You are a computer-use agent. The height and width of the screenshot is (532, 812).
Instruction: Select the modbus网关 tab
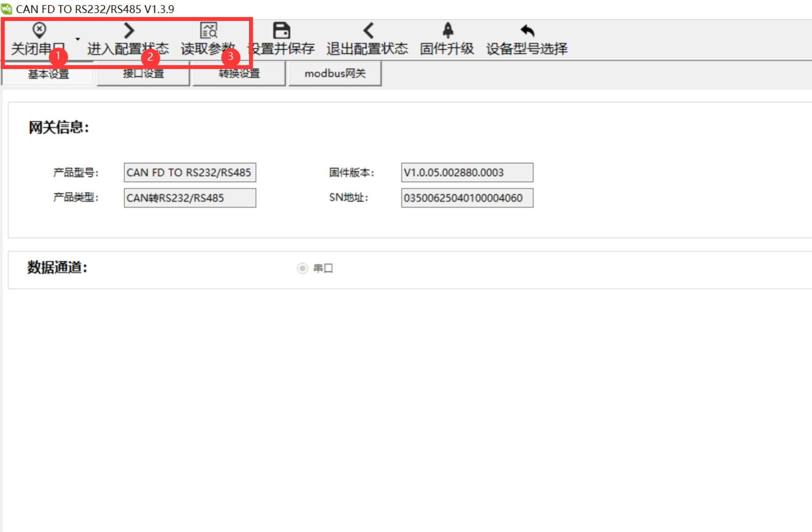(335, 73)
